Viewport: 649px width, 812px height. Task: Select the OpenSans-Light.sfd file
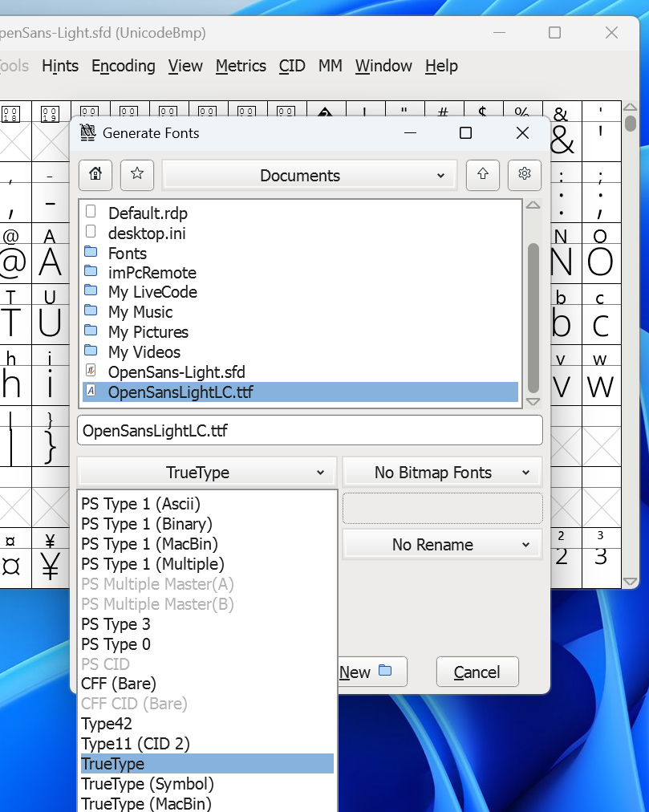pos(176,372)
